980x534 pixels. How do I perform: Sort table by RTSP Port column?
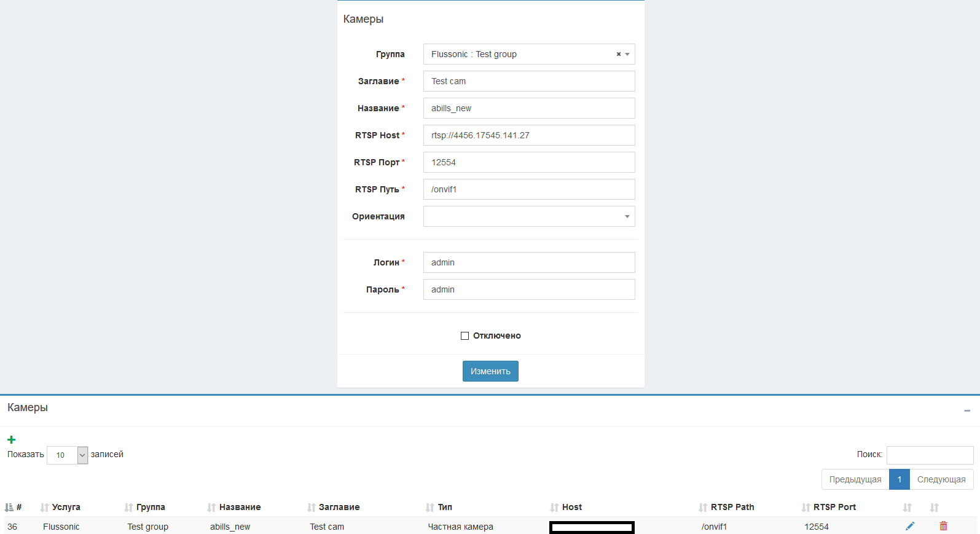[834, 507]
